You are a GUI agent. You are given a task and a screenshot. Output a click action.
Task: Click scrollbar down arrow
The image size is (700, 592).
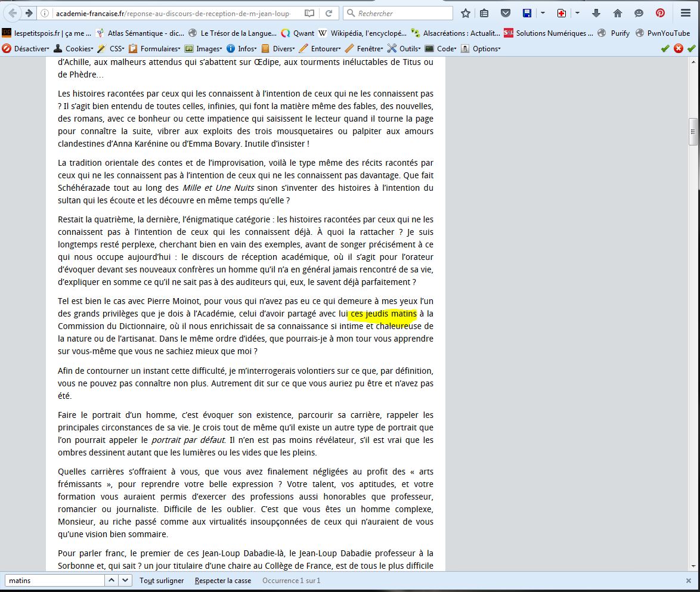pos(693,566)
